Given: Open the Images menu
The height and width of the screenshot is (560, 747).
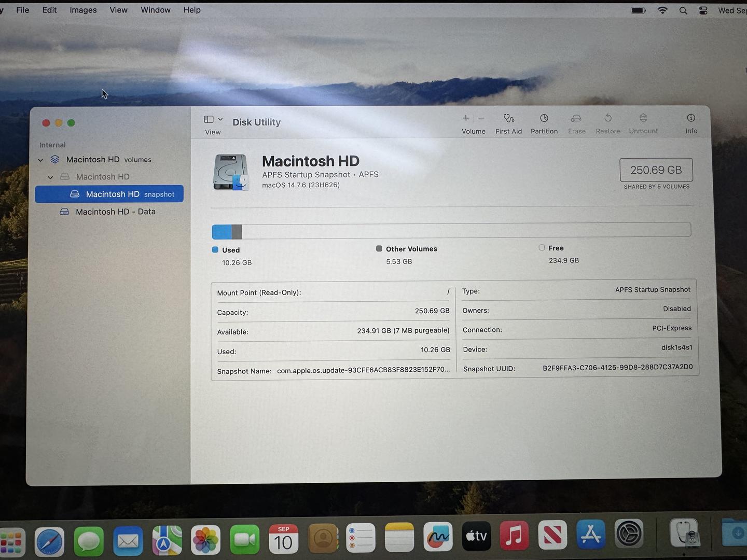Looking at the screenshot, I should 84,10.
